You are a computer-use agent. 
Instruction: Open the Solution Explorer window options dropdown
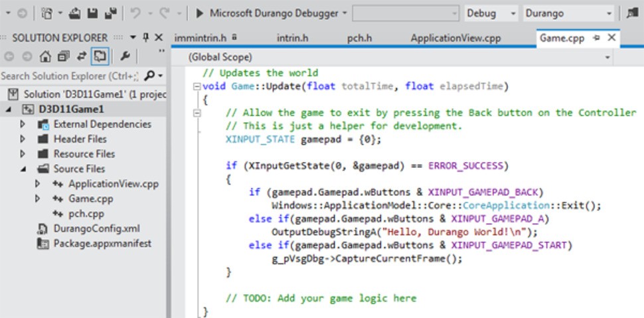[x=133, y=37]
